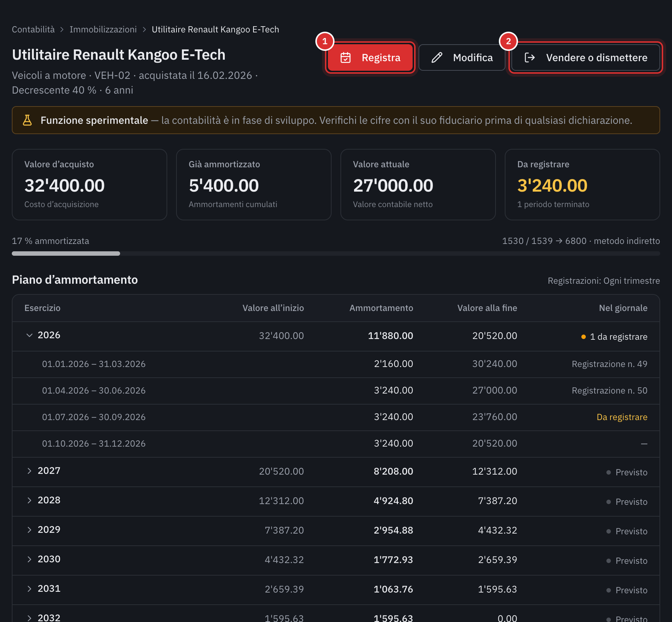672x622 pixels.
Task: Click Valore all'inizio column header
Action: point(273,308)
